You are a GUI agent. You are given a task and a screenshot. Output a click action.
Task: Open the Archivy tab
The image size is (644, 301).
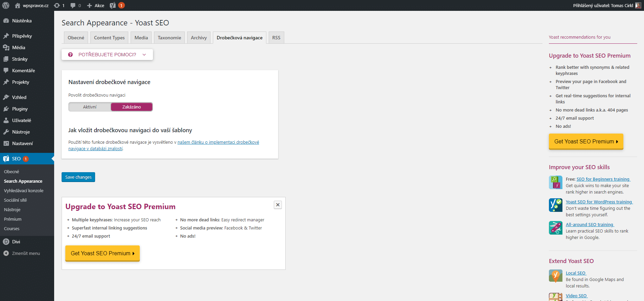tap(199, 38)
